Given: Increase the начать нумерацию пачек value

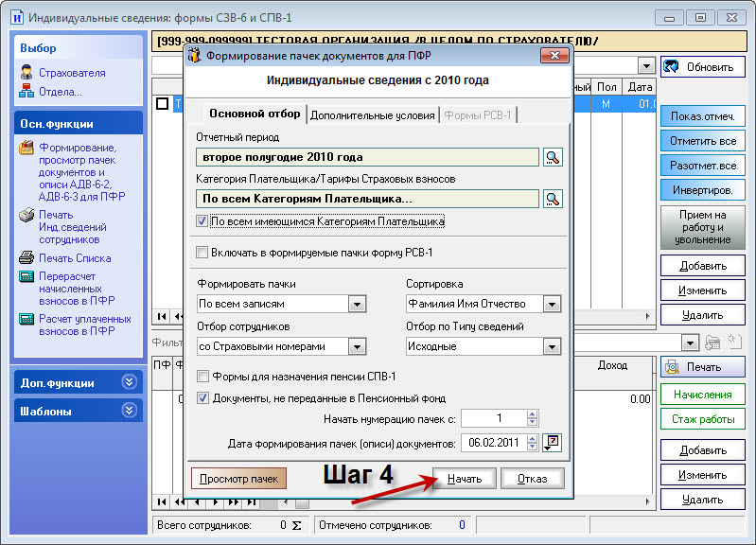Looking at the screenshot, I should (x=532, y=413).
